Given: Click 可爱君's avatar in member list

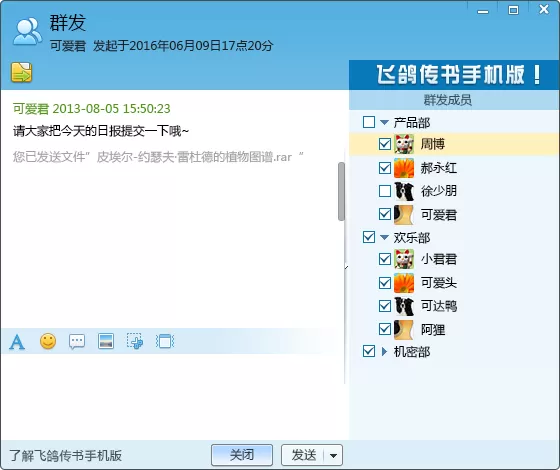Looking at the screenshot, I should 404,214.
